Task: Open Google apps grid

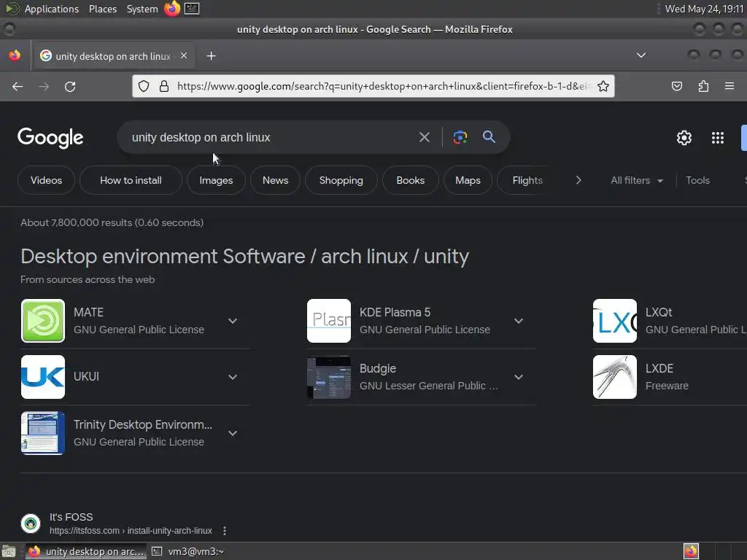Action: [718, 138]
